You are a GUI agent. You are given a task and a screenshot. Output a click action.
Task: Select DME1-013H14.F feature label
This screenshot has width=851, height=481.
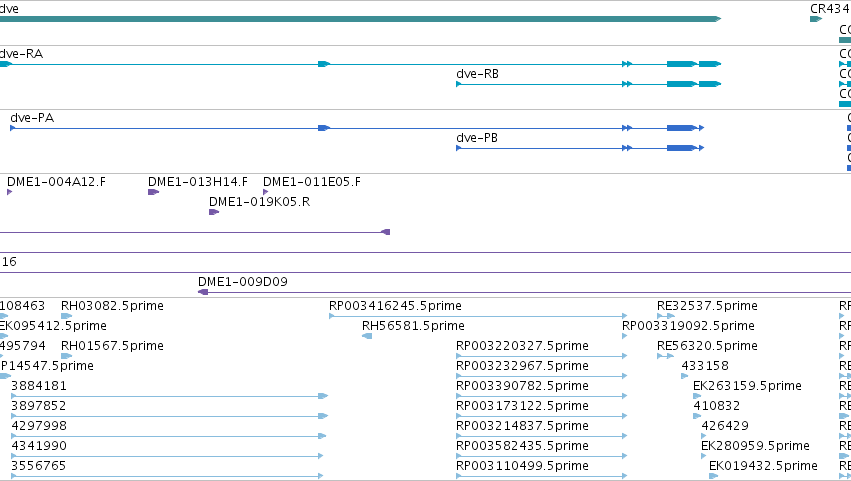point(198,182)
